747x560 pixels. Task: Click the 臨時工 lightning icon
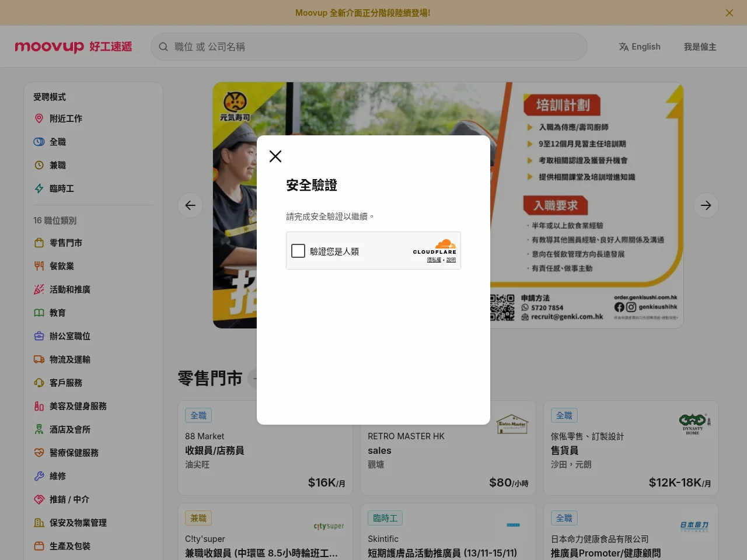pos(39,188)
